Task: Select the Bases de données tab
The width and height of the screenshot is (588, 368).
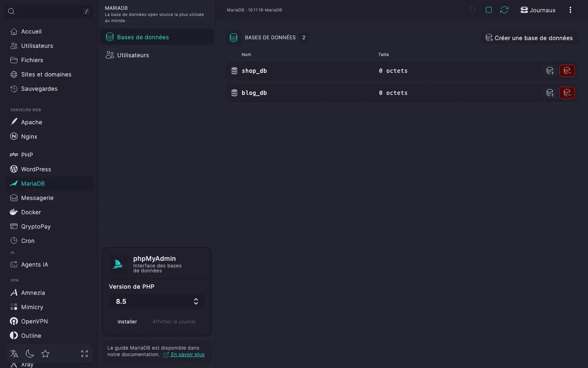Action: (157, 37)
